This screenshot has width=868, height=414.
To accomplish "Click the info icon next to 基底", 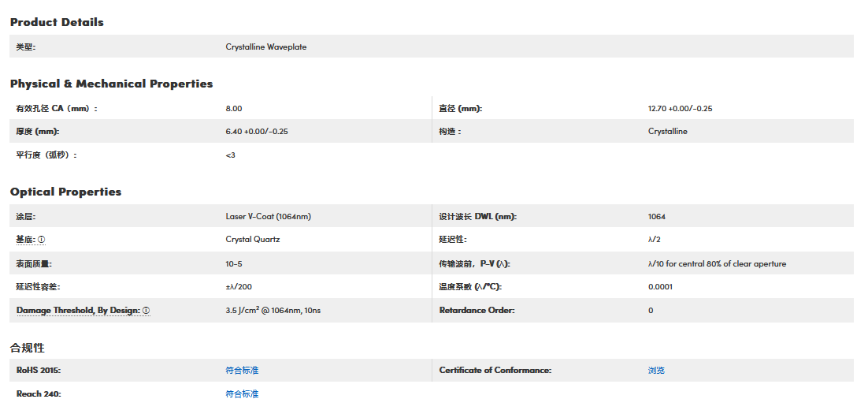I will pos(42,240).
